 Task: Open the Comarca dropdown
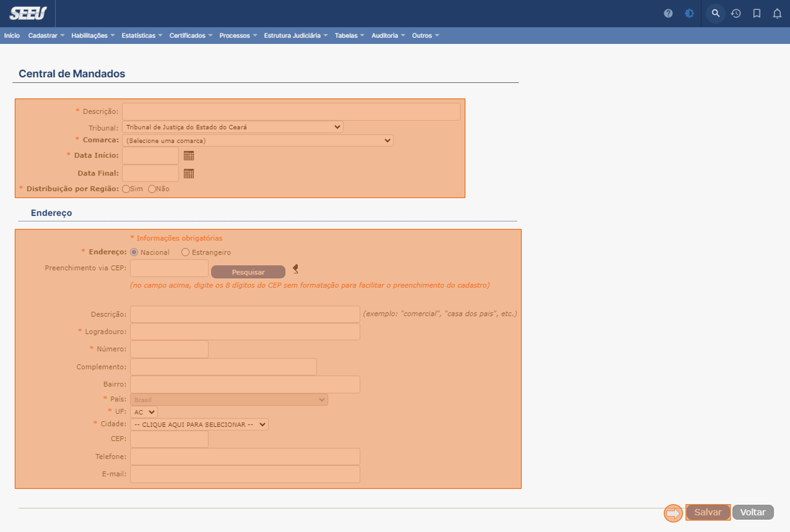coord(258,140)
